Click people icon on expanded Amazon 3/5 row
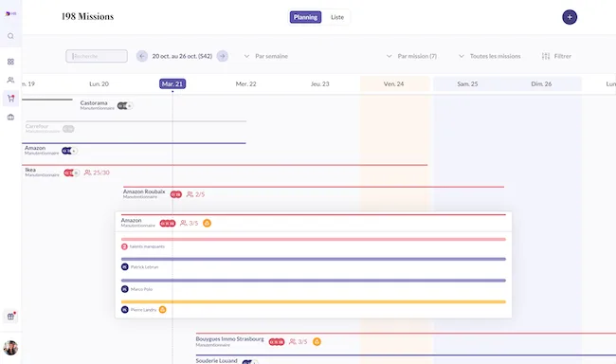Screen dimensions: 616x364 (x=183, y=223)
